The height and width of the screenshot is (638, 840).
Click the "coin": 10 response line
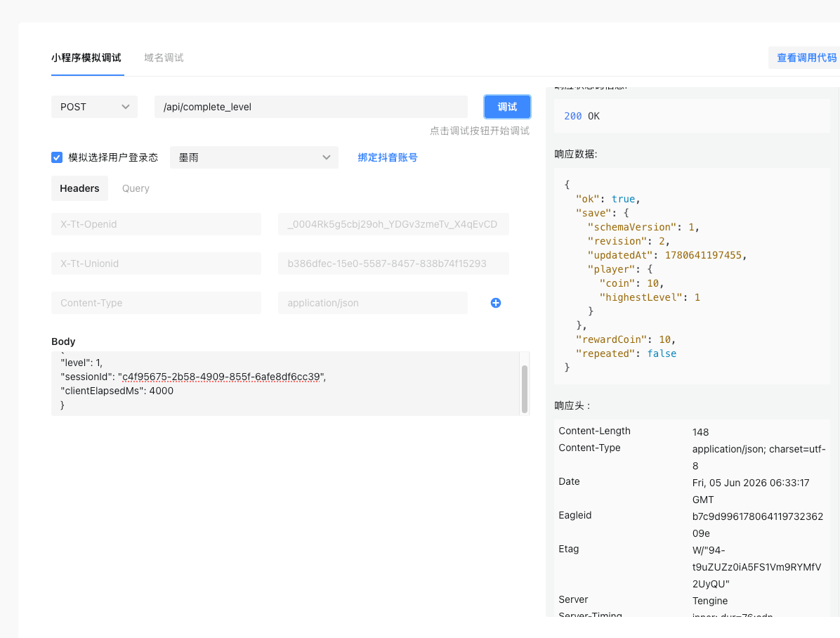click(x=631, y=283)
